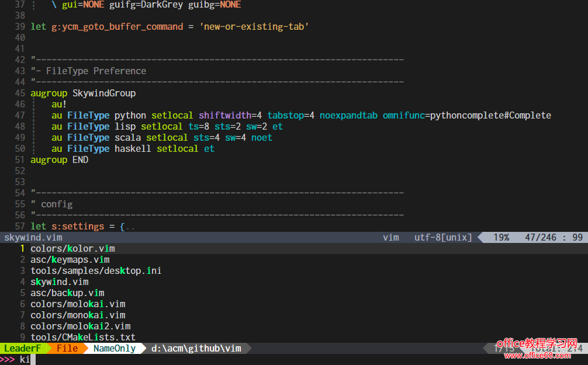The width and height of the screenshot is (588, 365).
Task: Select tools/CMakeLists.txt result entry
Action: 83,338
